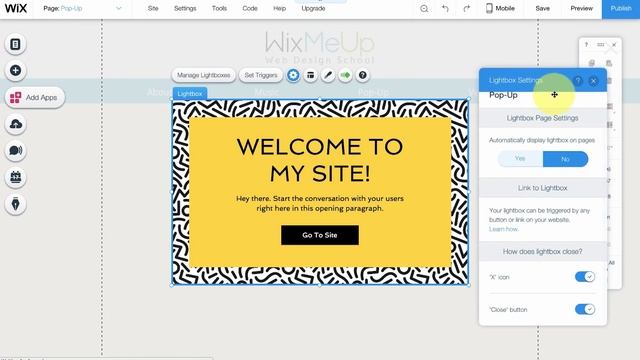Toggle the 'Close' button switch
640x360 pixels.
(585, 309)
